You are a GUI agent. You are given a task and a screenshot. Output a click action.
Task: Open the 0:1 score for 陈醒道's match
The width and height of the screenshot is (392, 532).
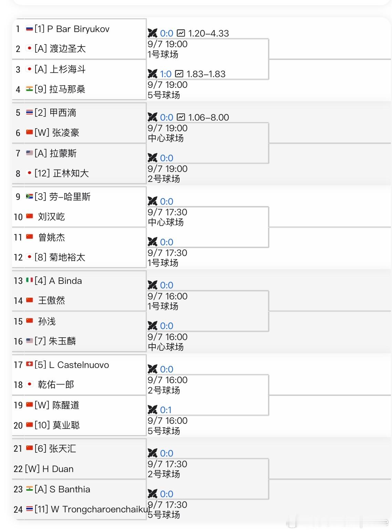[x=166, y=410]
